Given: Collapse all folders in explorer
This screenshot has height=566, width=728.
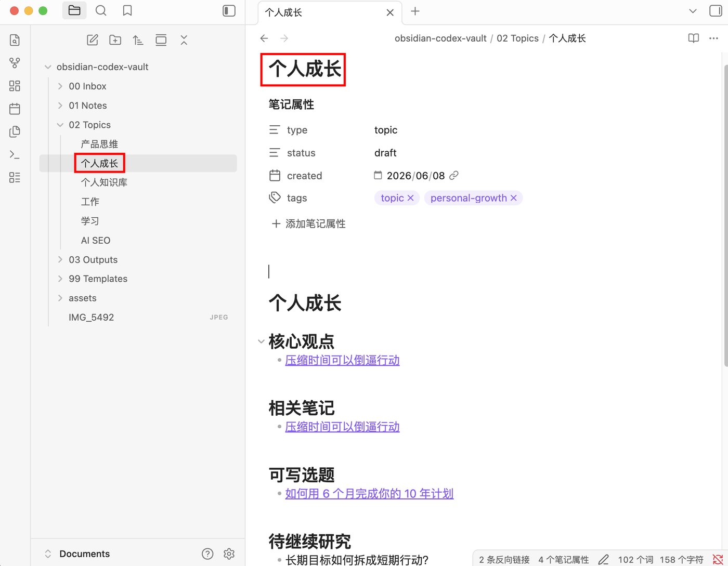Looking at the screenshot, I should tap(184, 40).
